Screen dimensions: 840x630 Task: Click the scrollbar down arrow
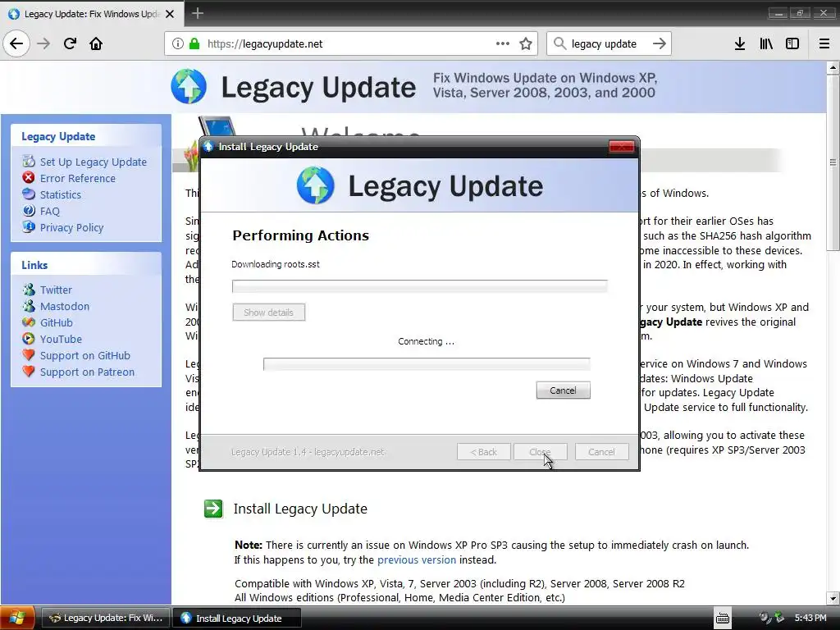click(x=833, y=598)
